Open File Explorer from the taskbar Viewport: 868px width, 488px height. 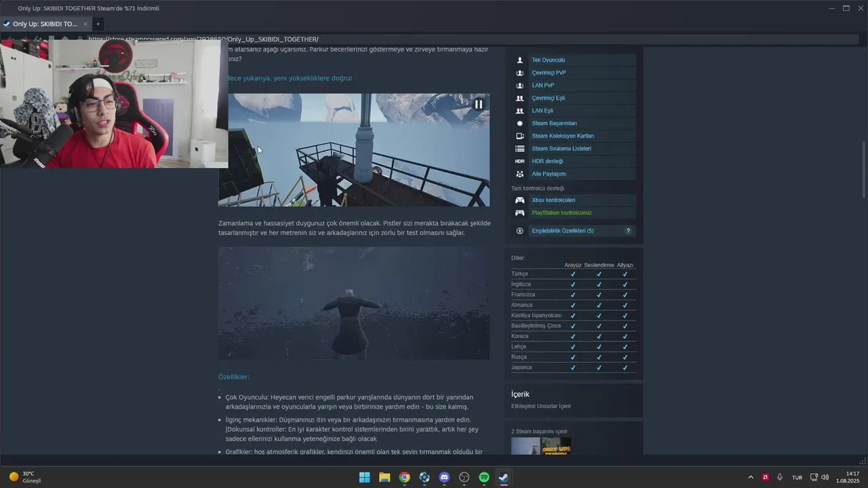(384, 477)
